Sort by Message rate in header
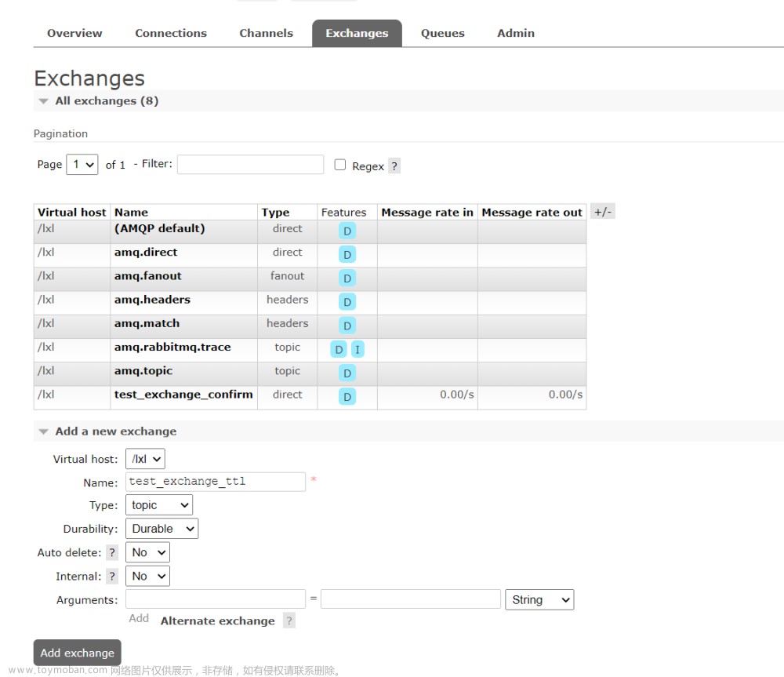This screenshot has width=784, height=677. [x=427, y=212]
